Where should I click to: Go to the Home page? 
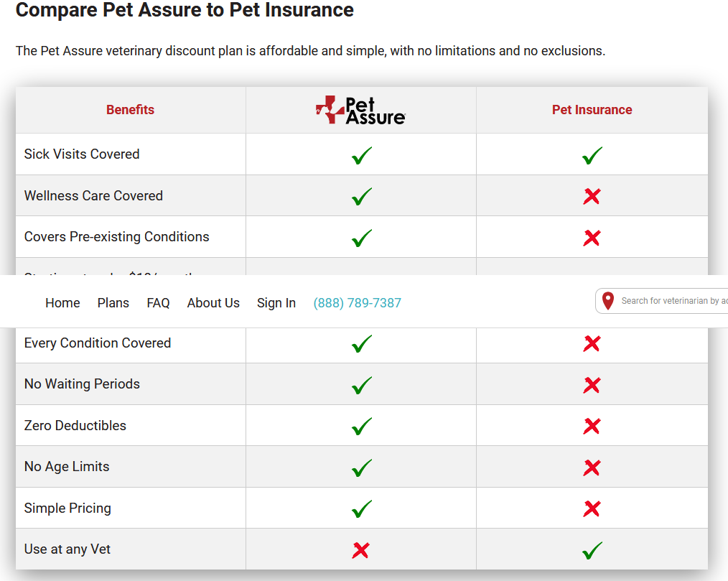pos(62,303)
